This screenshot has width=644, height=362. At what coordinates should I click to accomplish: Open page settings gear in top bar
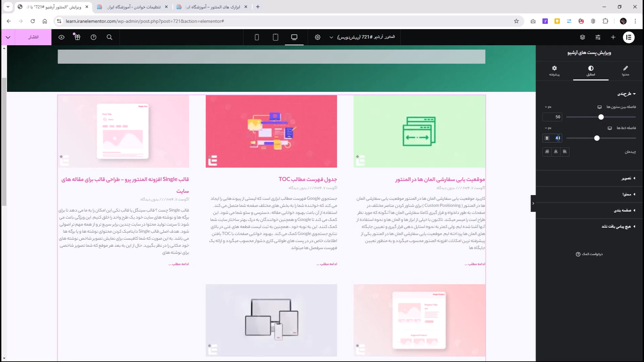click(317, 37)
